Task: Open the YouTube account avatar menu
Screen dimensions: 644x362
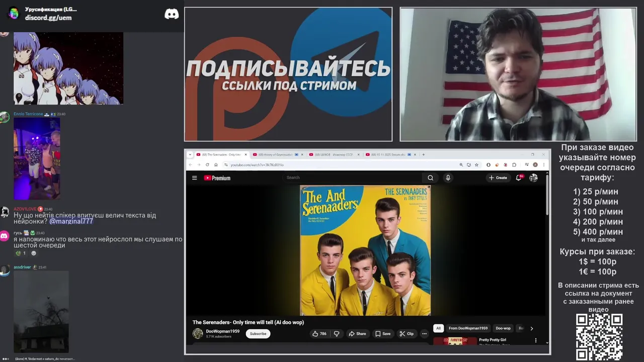Action: (533, 177)
